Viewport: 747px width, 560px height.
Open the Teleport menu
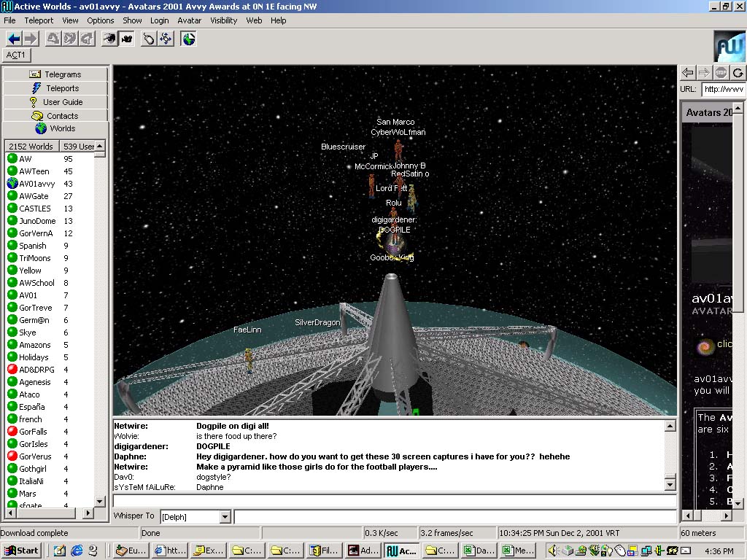click(39, 20)
